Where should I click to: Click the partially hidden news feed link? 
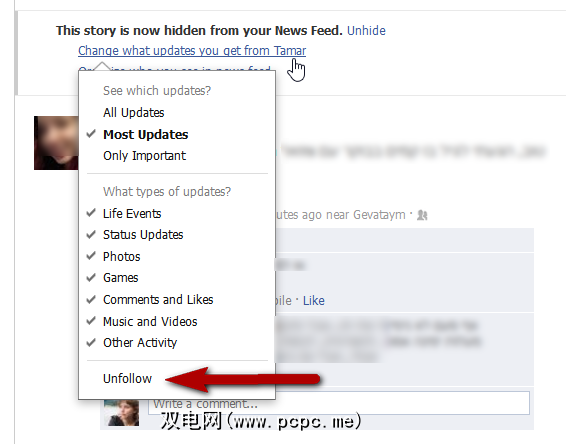tap(174, 69)
